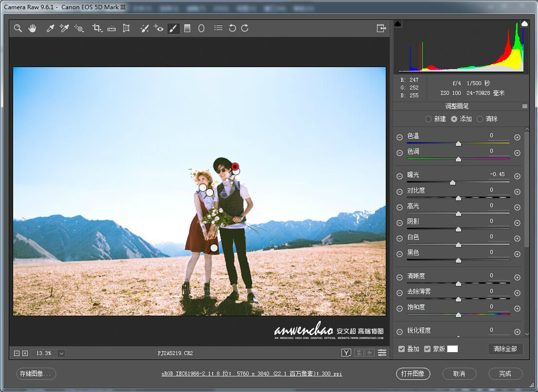
Task: Select the Crop tool
Action: point(97,29)
